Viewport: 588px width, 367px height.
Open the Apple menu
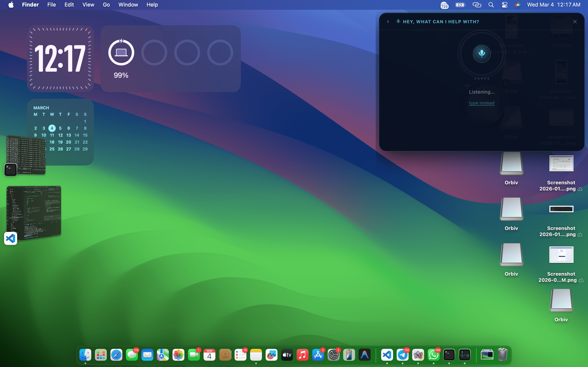click(x=11, y=5)
